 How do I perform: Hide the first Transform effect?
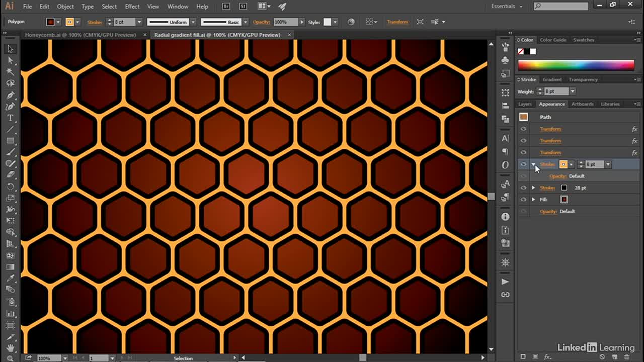pos(523,129)
